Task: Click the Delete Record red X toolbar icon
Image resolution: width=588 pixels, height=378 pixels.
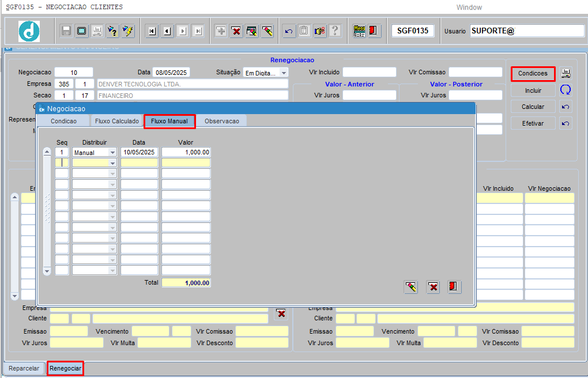Action: (x=236, y=31)
